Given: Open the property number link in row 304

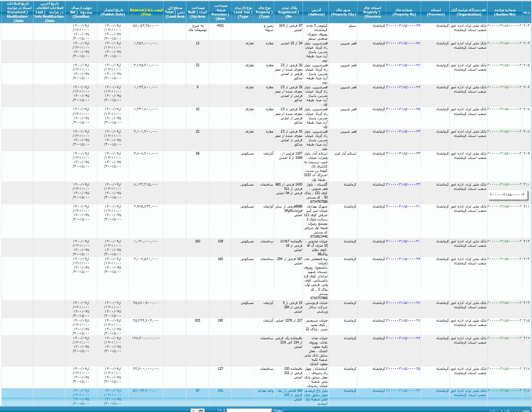Looking at the screenshot, I should pyautogui.click(x=403, y=43).
